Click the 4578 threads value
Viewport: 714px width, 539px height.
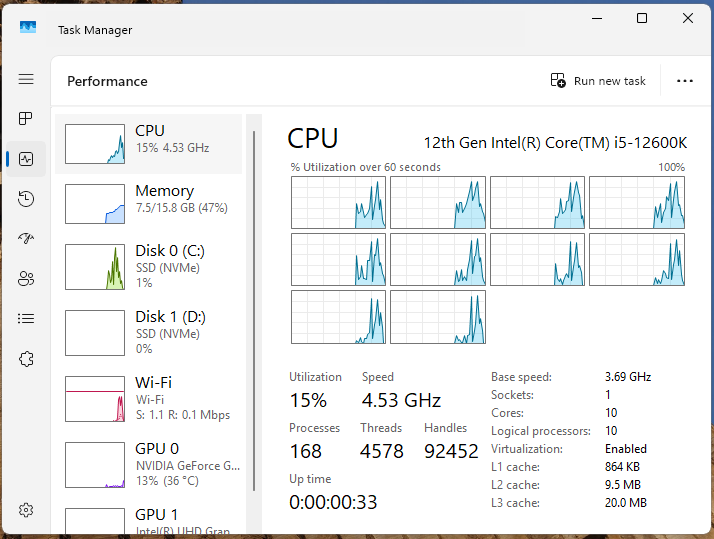(x=382, y=452)
